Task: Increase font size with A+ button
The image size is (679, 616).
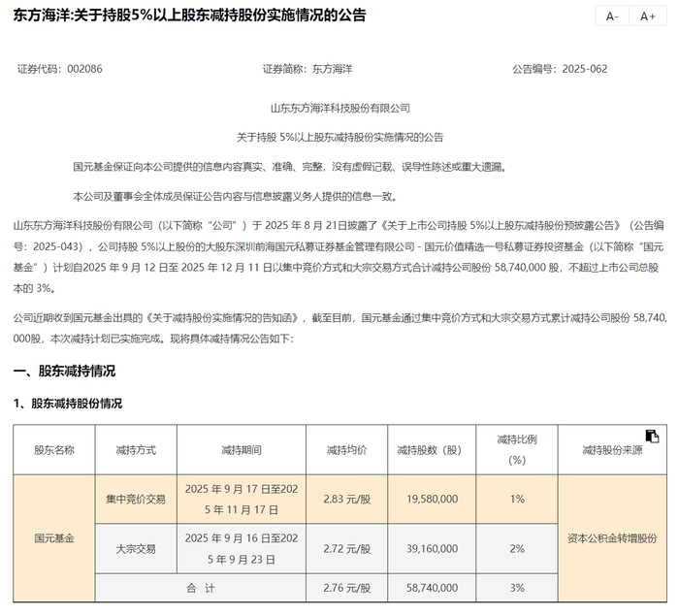Action: pyautogui.click(x=648, y=16)
